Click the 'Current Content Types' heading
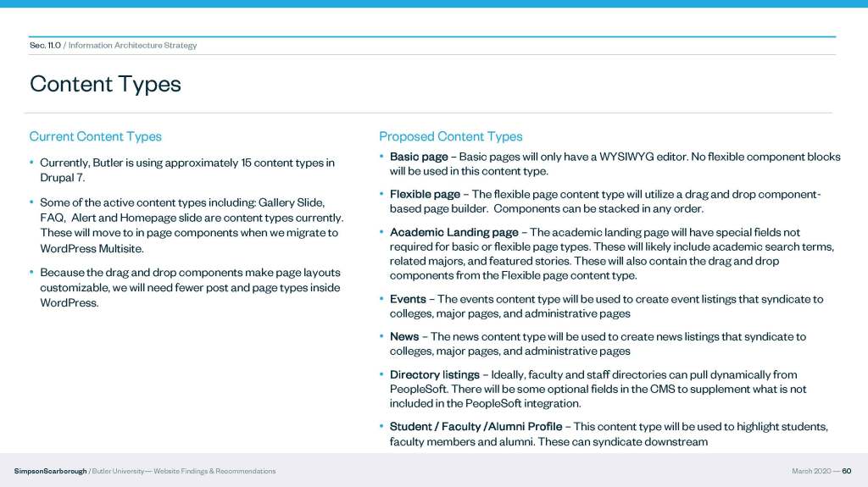 pyautogui.click(x=95, y=136)
